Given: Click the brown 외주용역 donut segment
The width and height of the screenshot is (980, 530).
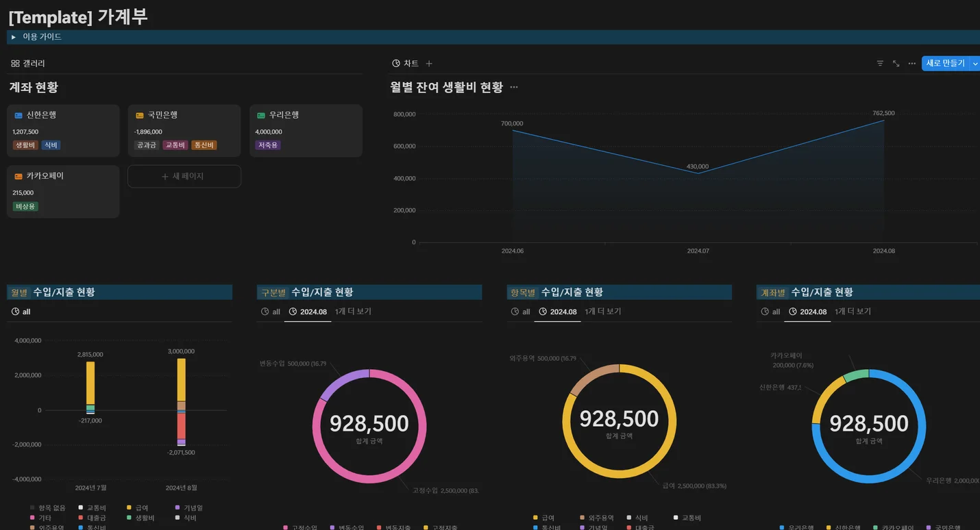Looking at the screenshot, I should pos(591,379).
